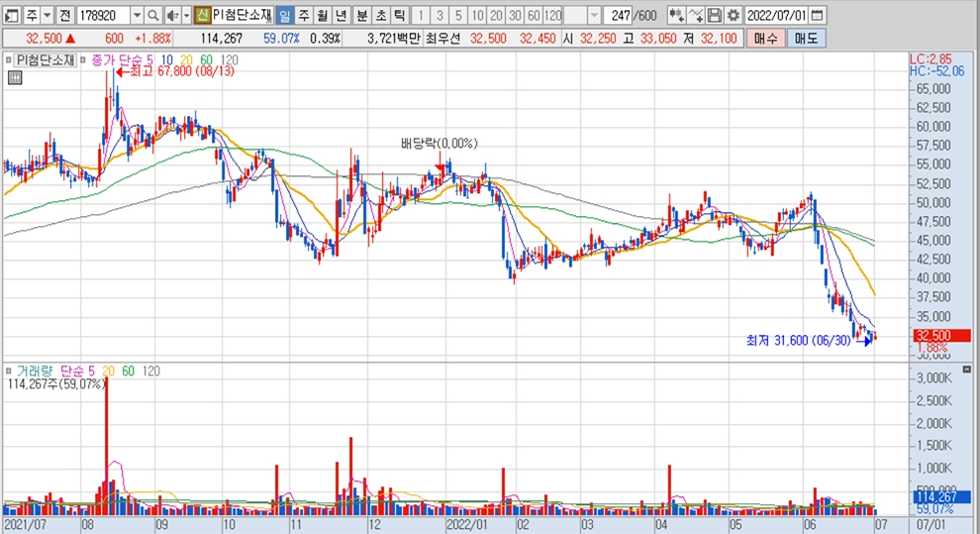Screen dimensions: 980x534
Task: Open the data table grid icon on chart
Action: pyautogui.click(x=15, y=77)
